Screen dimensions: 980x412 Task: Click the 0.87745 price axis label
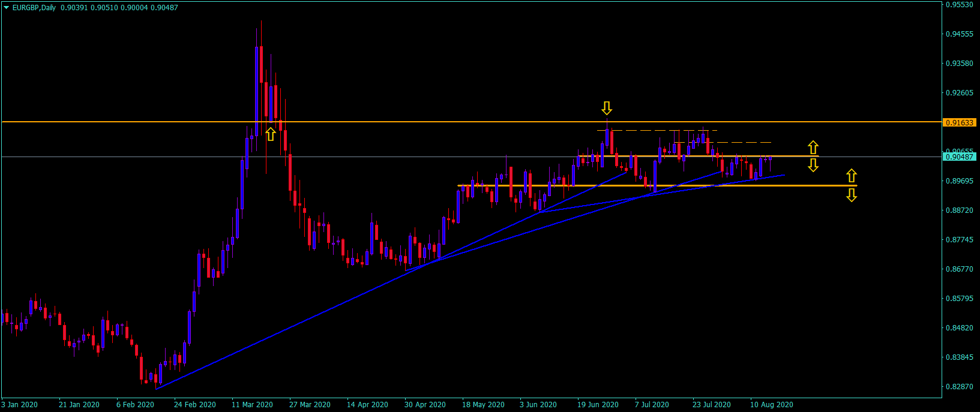959,240
